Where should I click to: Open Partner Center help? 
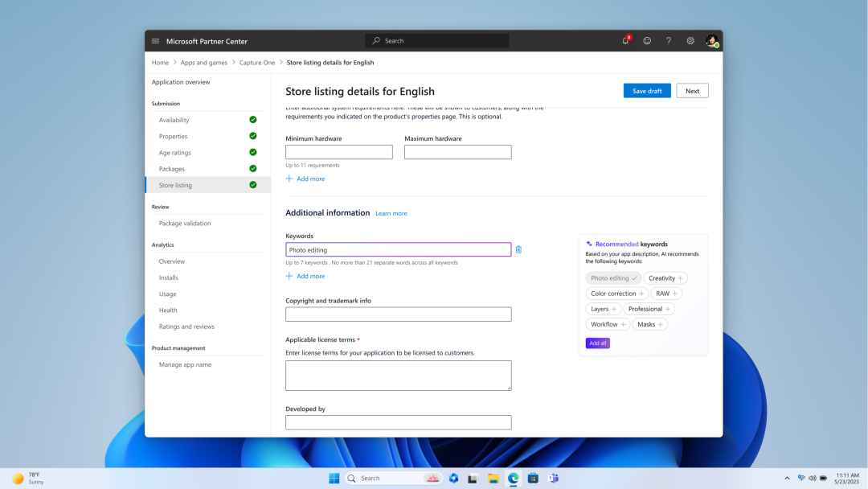point(668,40)
